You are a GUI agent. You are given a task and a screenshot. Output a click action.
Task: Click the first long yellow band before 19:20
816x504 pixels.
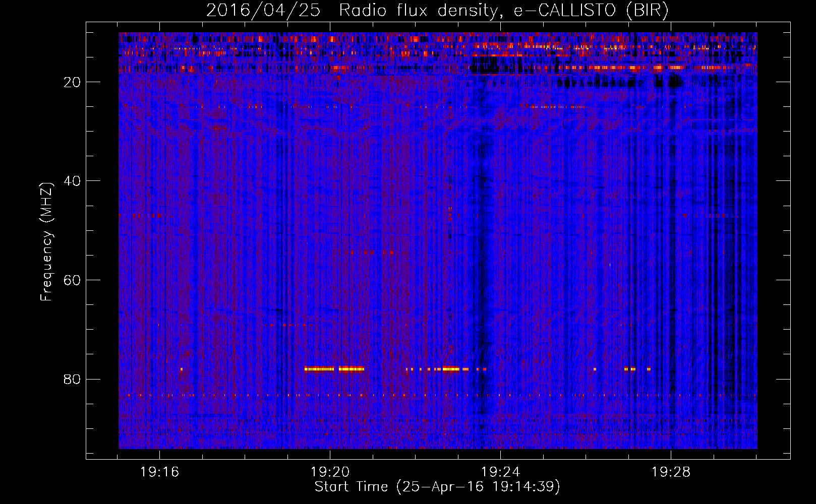(319, 369)
